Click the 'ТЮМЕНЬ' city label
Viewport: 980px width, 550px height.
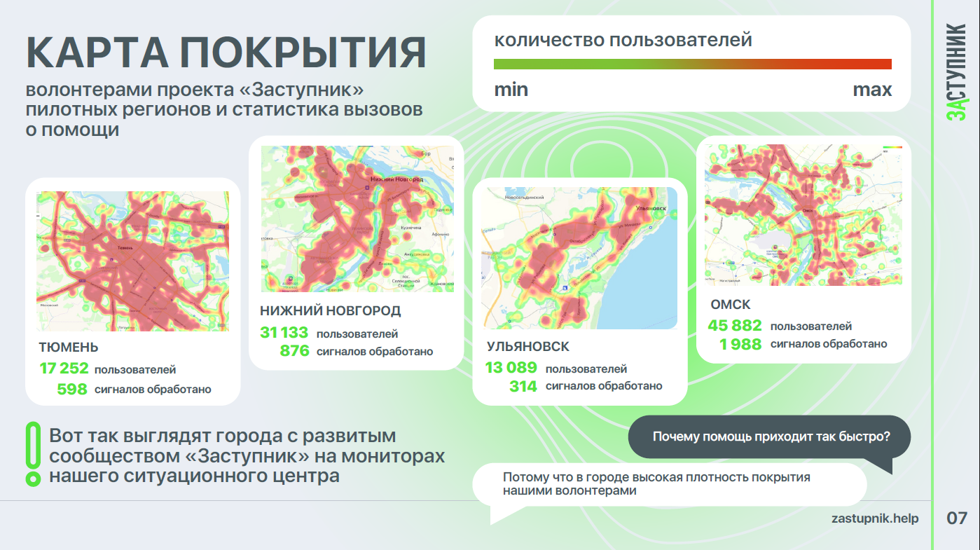69,348
